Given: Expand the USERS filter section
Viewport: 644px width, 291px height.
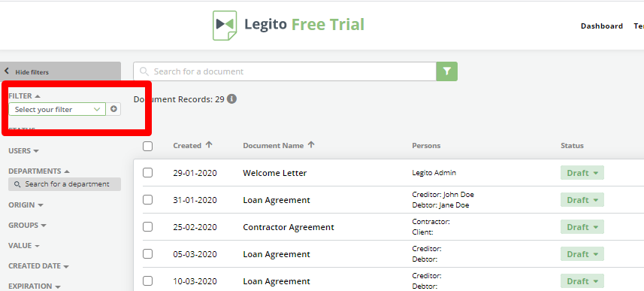Looking at the screenshot, I should (23, 151).
